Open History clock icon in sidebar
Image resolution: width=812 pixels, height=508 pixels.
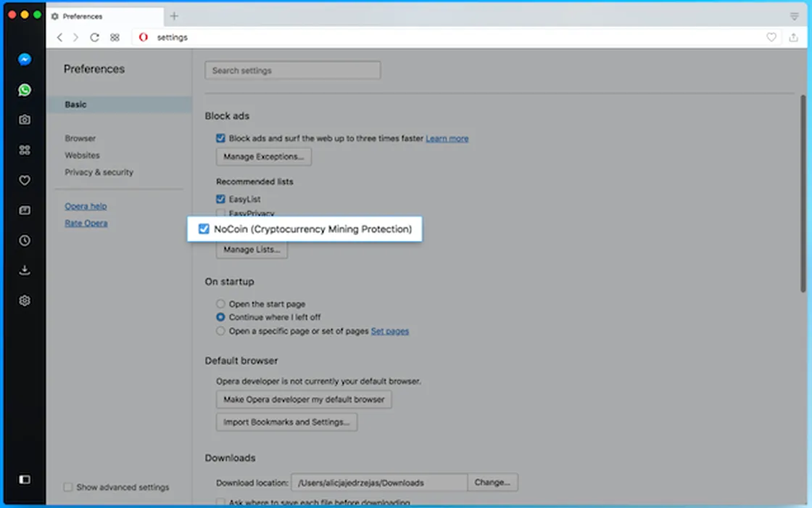[x=25, y=240]
